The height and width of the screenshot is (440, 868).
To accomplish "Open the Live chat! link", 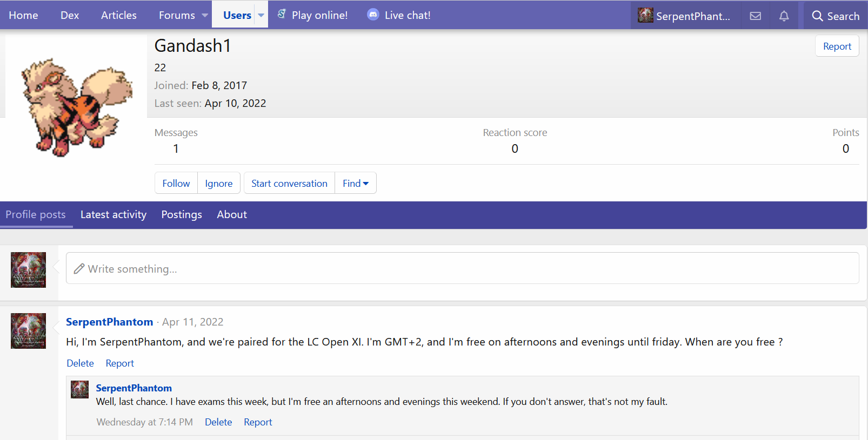I will (x=408, y=15).
